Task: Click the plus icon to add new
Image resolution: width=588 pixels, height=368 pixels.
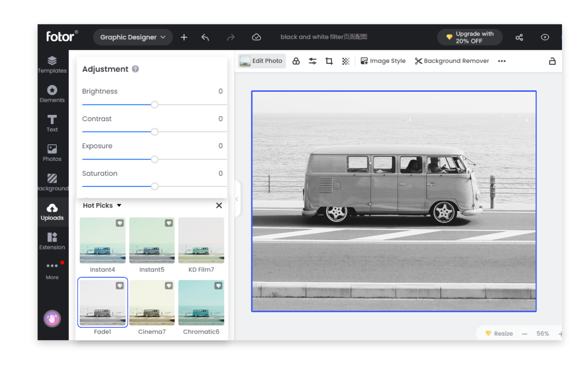Action: (184, 37)
